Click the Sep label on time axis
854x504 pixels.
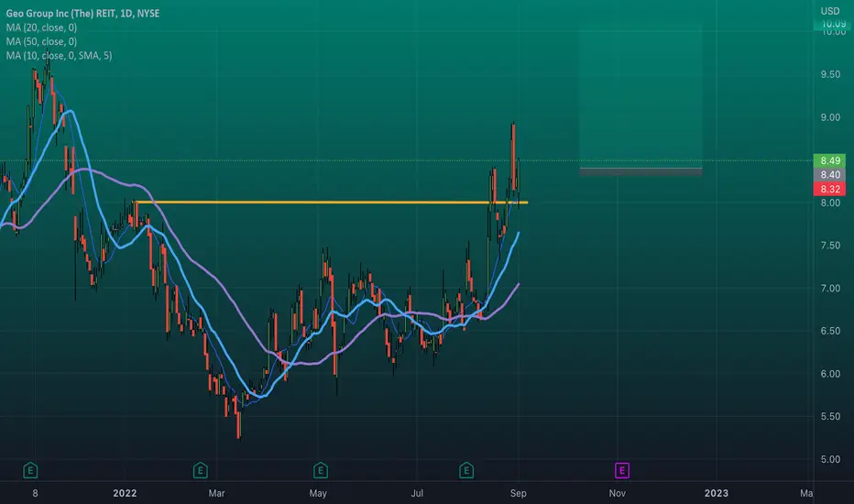coord(519,493)
